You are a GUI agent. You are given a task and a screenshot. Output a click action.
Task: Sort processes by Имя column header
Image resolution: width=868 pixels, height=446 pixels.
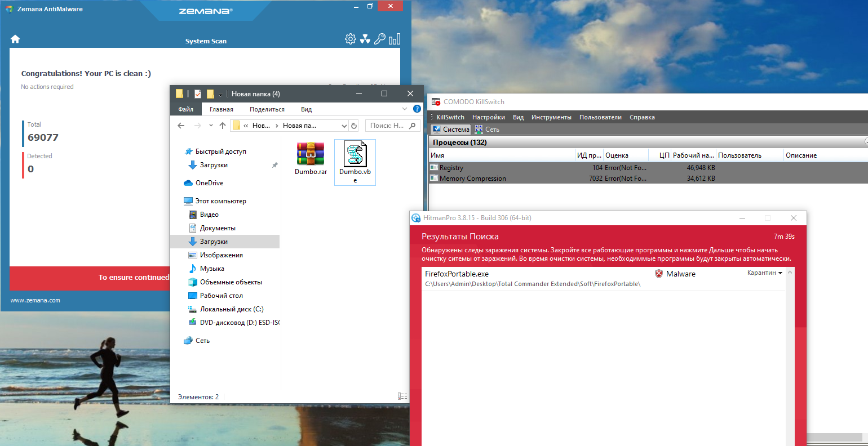(502, 155)
